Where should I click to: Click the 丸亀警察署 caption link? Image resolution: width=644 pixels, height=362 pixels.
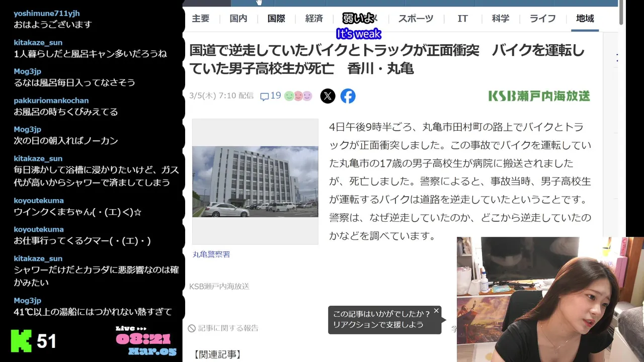[211, 254]
